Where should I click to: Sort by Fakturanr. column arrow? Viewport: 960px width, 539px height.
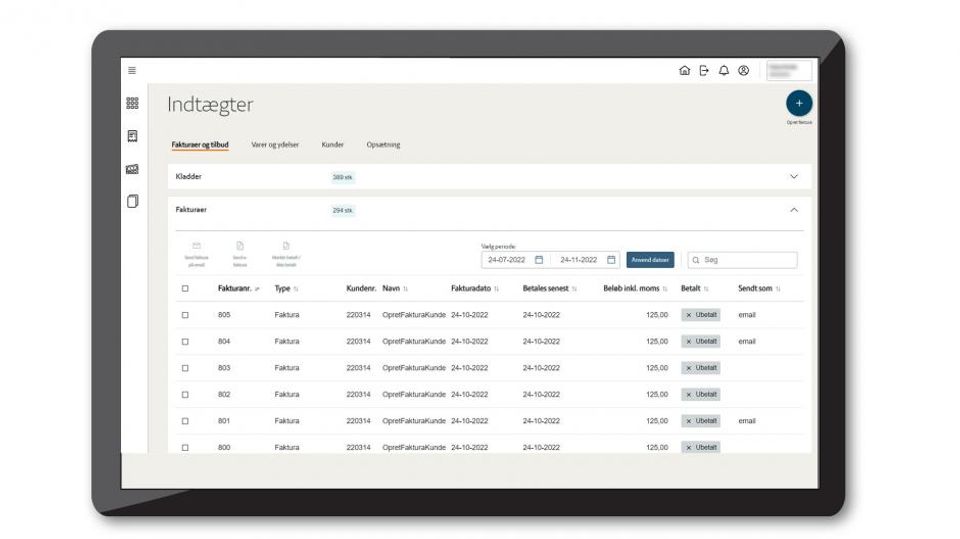[257, 289]
